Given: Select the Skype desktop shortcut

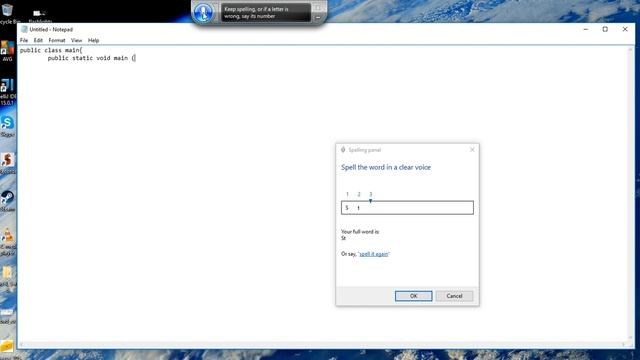Looking at the screenshot, I should tap(7, 126).
